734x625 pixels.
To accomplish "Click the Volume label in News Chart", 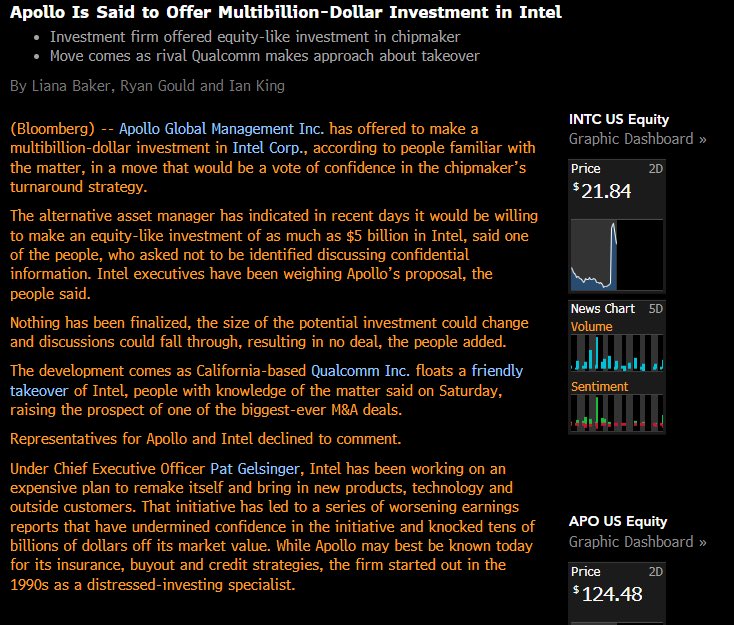I will tap(591, 327).
